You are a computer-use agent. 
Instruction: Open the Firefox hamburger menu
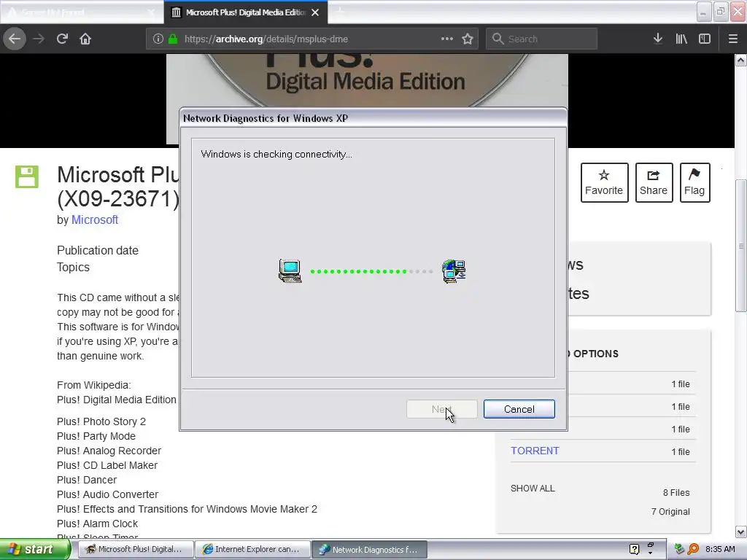click(732, 39)
